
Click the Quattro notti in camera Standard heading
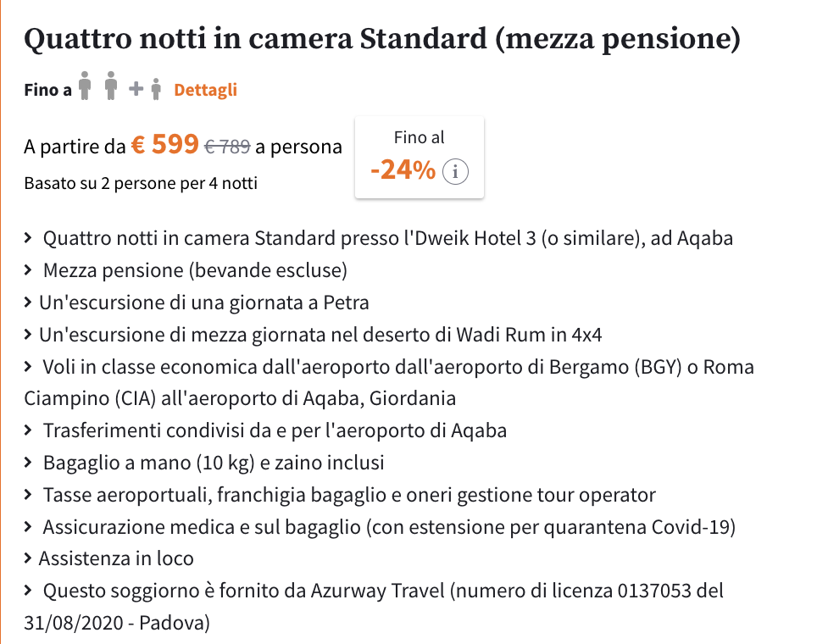point(382,39)
